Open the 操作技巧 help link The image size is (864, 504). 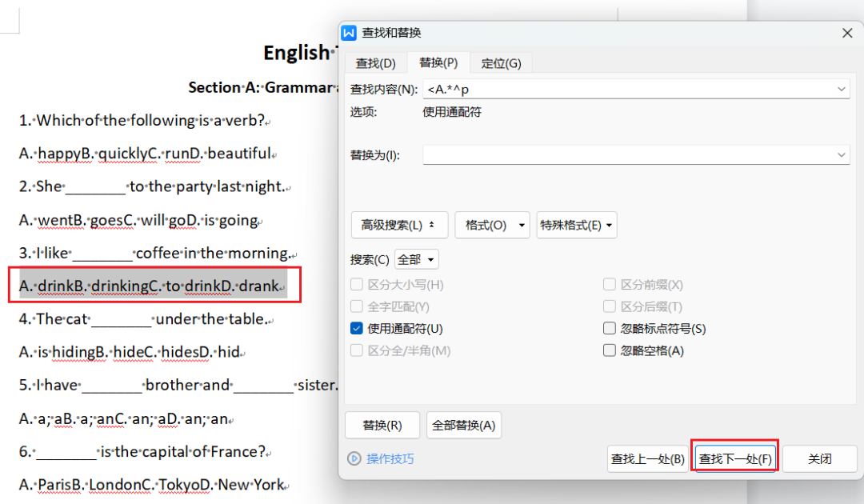click(x=390, y=458)
